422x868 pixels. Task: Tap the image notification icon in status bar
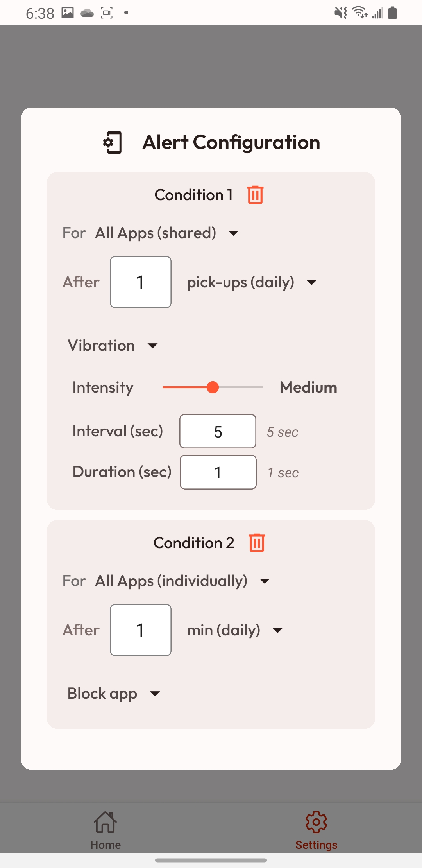coord(68,13)
